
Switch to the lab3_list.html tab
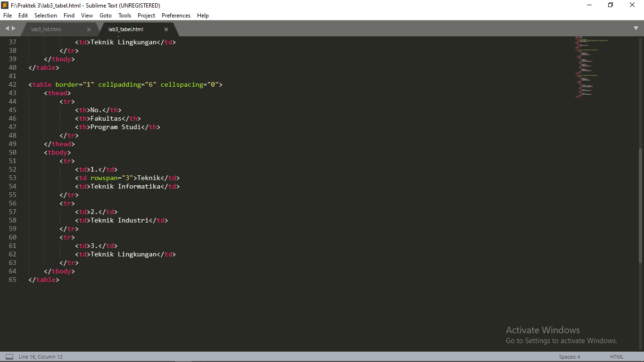[47, 29]
